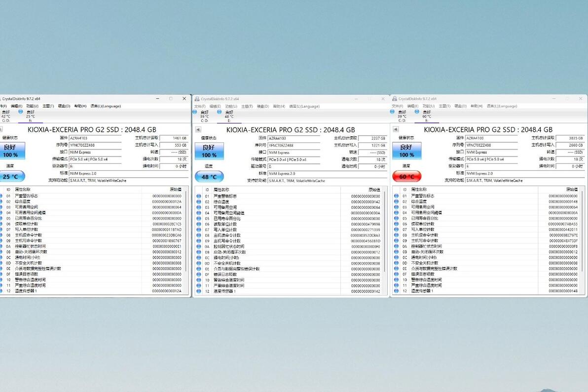Click status dot of row 10 in right window
588x392 pixels.
tap(397, 280)
